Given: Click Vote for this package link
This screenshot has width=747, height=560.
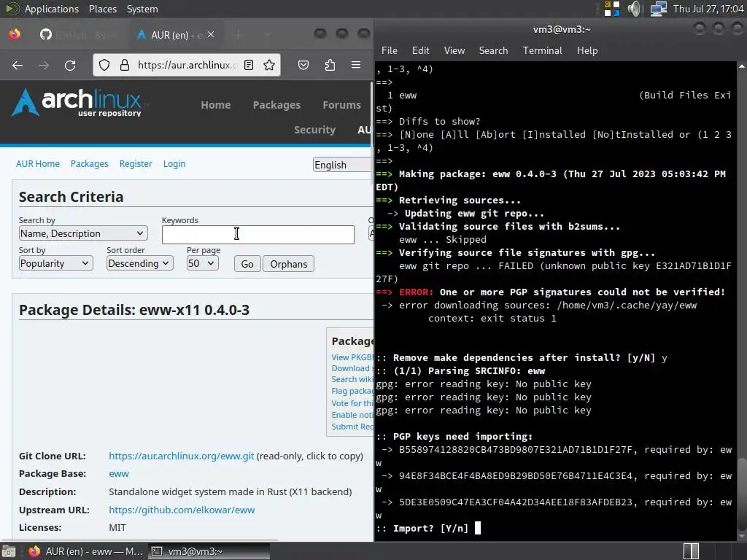Looking at the screenshot, I should [352, 402].
